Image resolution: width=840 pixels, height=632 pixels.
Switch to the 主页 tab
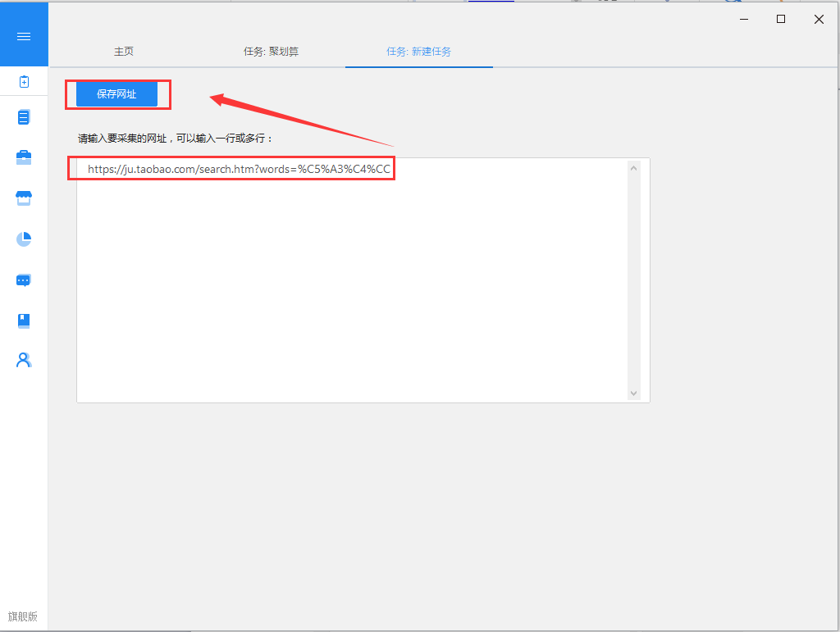[124, 52]
